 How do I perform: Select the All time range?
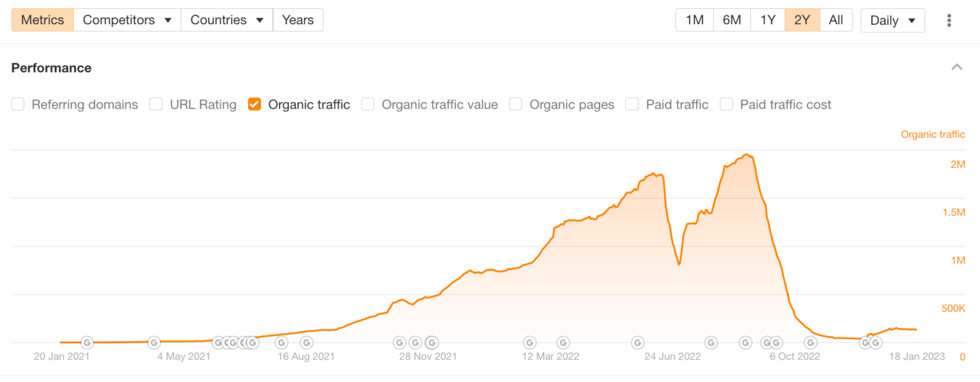(x=836, y=20)
